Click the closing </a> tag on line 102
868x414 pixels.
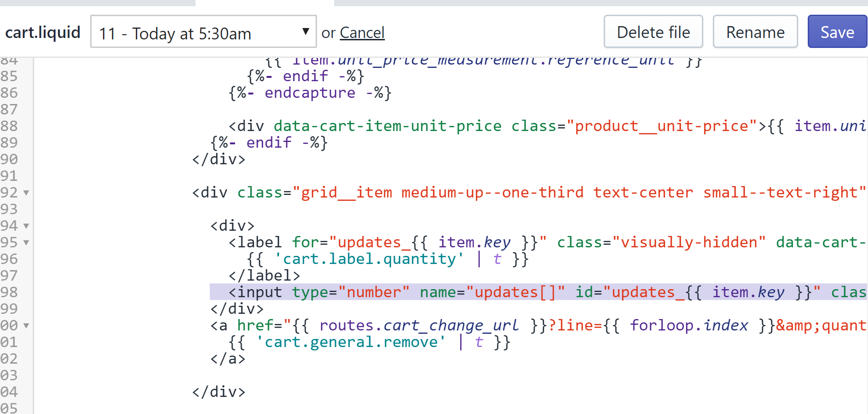click(228, 359)
